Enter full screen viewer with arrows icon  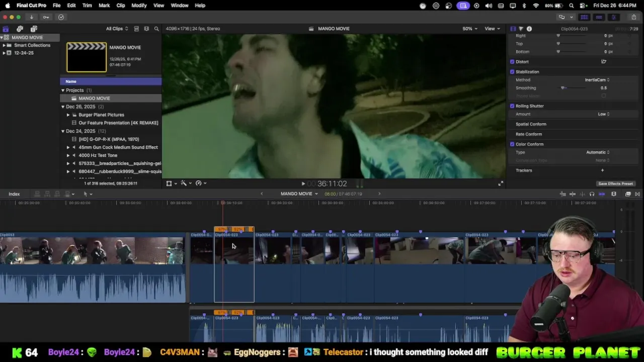click(x=501, y=184)
